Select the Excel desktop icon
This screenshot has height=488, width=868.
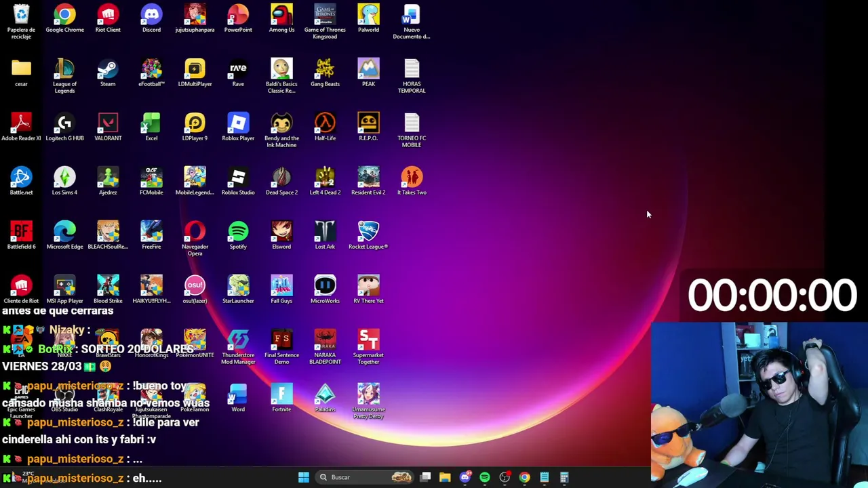point(151,127)
